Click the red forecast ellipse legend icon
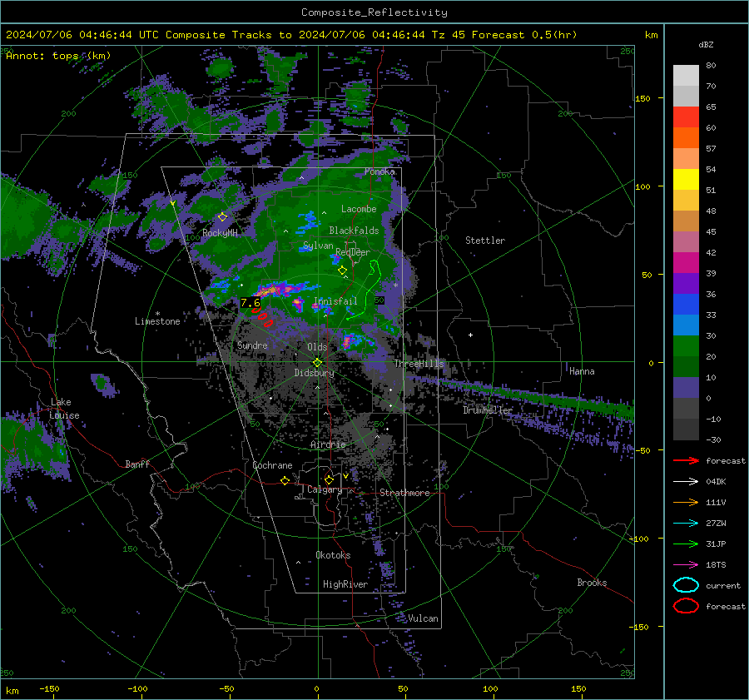Screen dimensions: 749x700 click(x=686, y=606)
